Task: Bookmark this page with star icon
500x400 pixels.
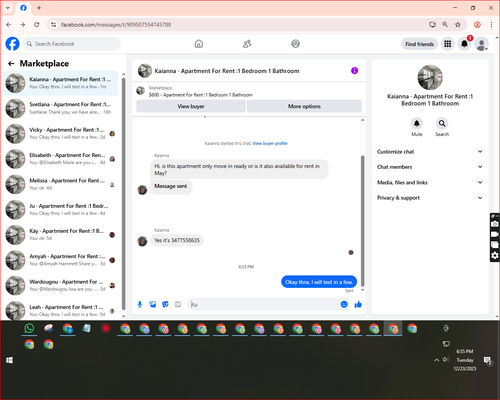Action: pos(458,25)
